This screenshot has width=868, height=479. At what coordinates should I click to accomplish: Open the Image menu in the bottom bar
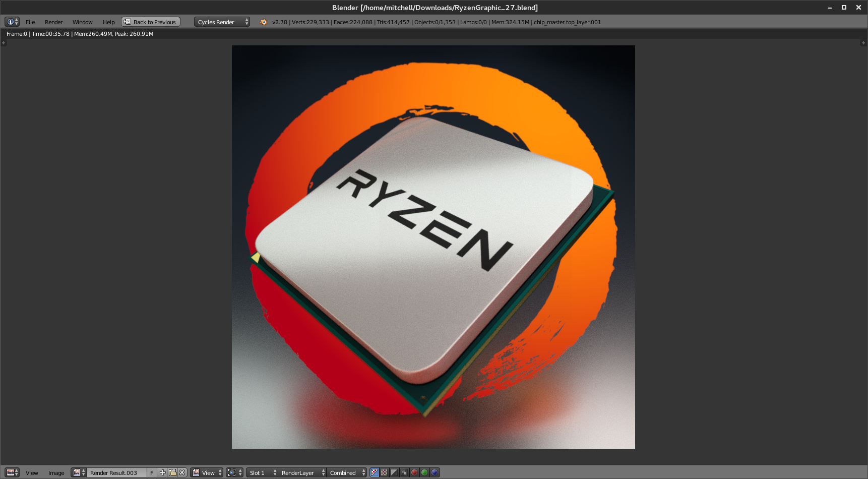click(x=56, y=473)
